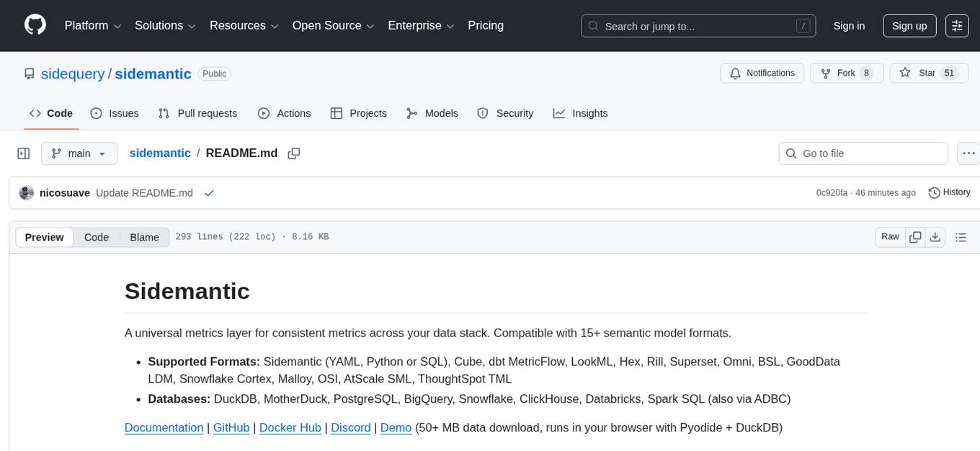Switch to the Blame view

point(144,237)
